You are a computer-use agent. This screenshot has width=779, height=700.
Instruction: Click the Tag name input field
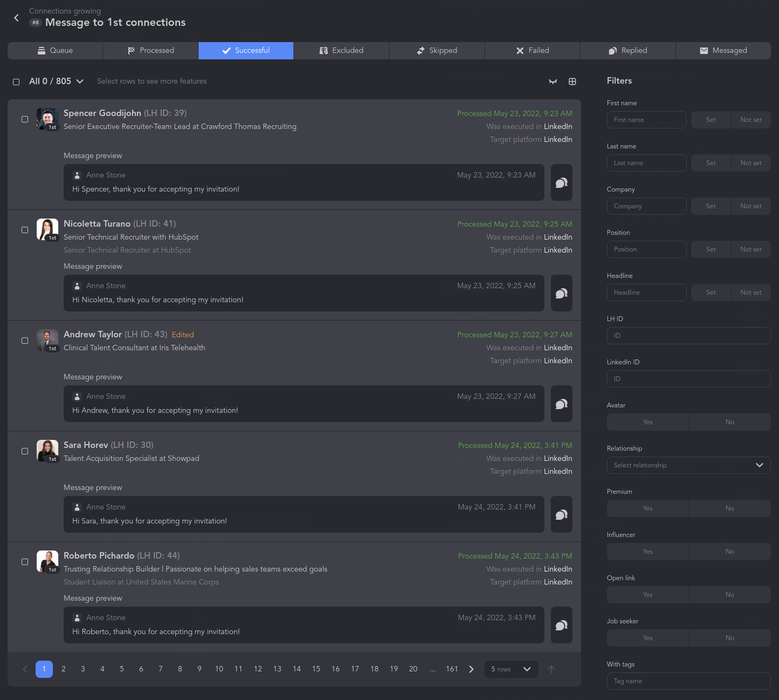tap(689, 681)
